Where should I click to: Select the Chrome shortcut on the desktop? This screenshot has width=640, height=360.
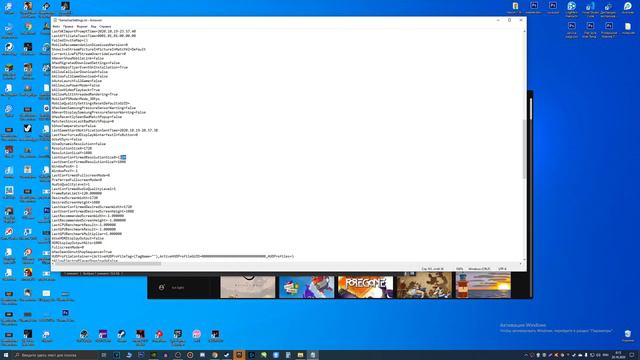click(x=28, y=29)
